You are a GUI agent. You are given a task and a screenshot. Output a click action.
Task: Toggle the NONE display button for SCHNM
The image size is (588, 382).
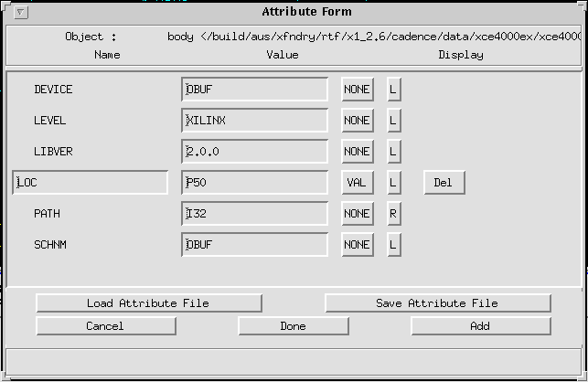point(357,245)
